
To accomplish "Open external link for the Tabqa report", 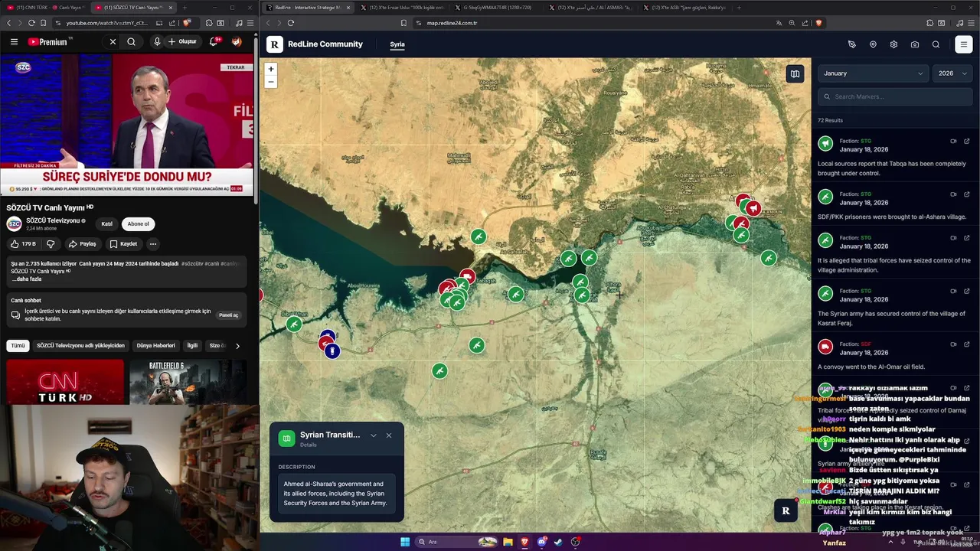I will tap(967, 141).
